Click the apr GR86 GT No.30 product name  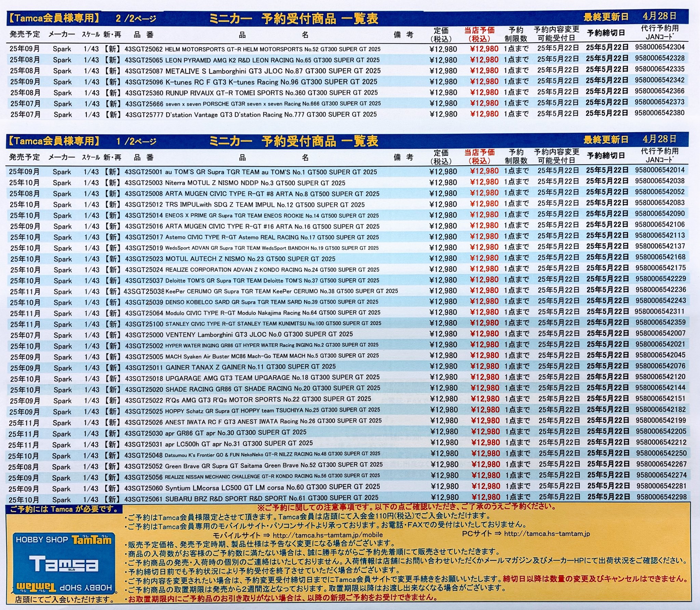pyautogui.click(x=235, y=433)
